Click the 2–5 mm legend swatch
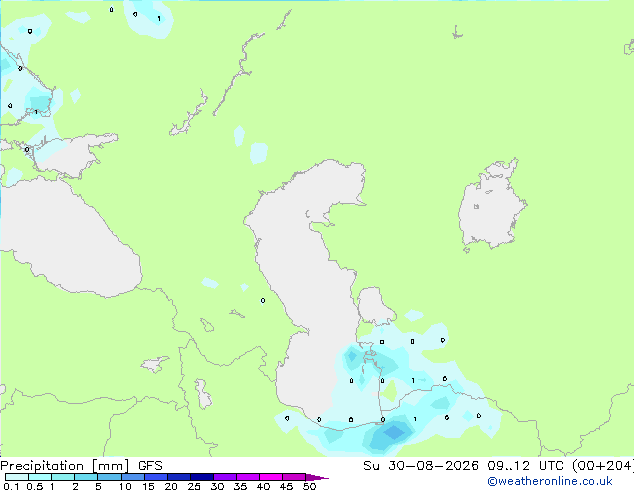 click(86, 477)
